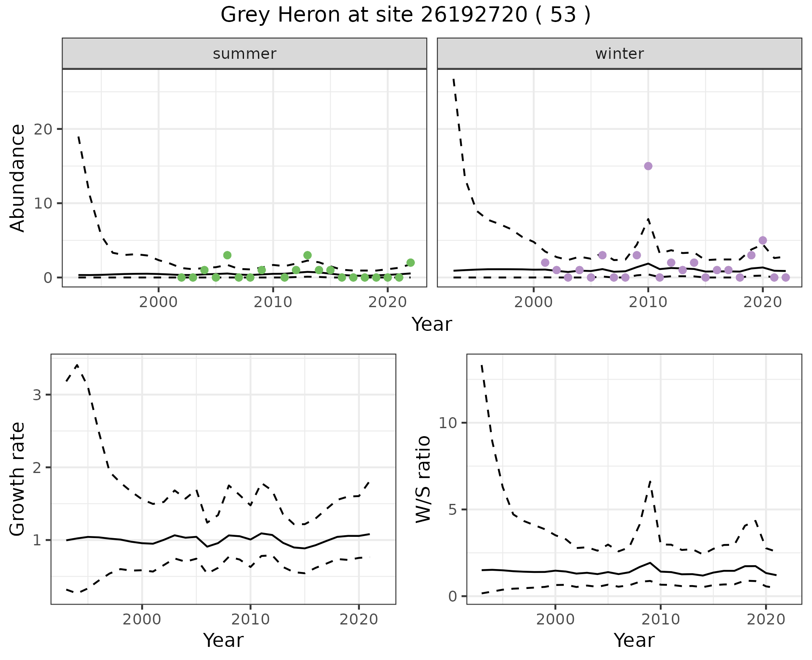Click the 20 tick label on Abundance axis
This screenshot has width=812, height=660.
pos(42,129)
